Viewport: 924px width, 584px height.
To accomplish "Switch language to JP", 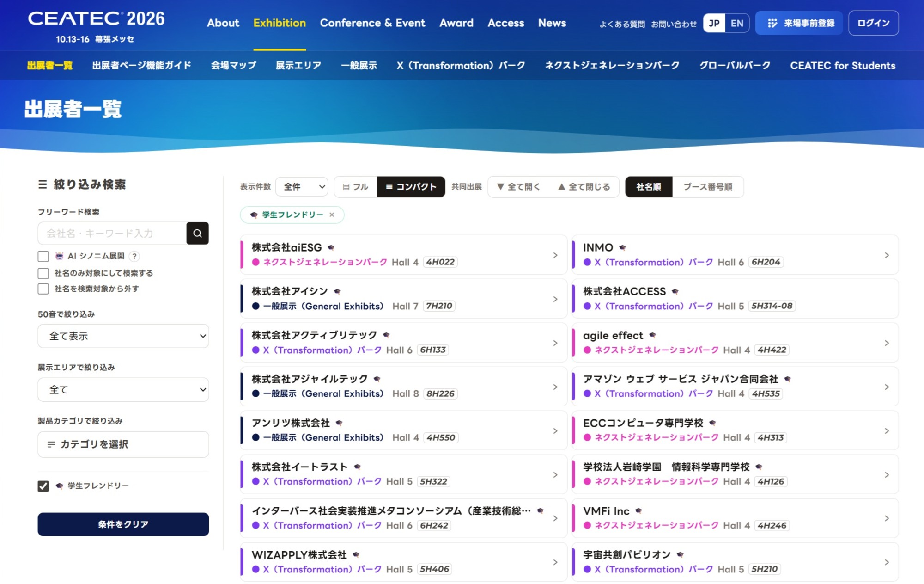I will [x=714, y=23].
